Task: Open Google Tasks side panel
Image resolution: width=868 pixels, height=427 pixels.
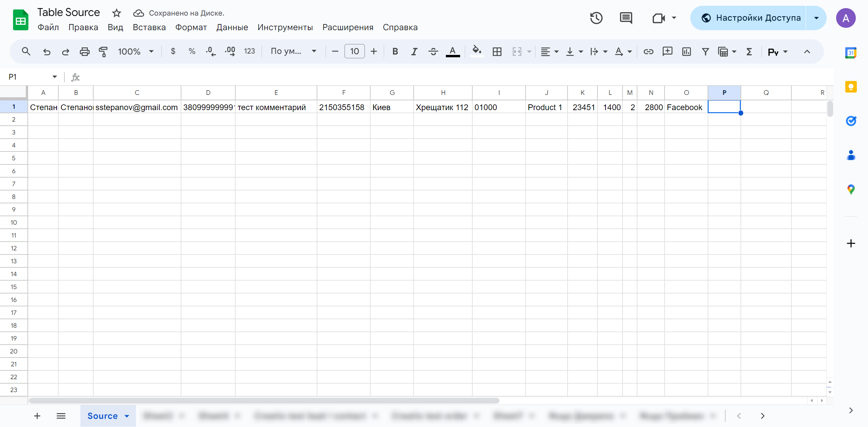Action: click(x=851, y=121)
